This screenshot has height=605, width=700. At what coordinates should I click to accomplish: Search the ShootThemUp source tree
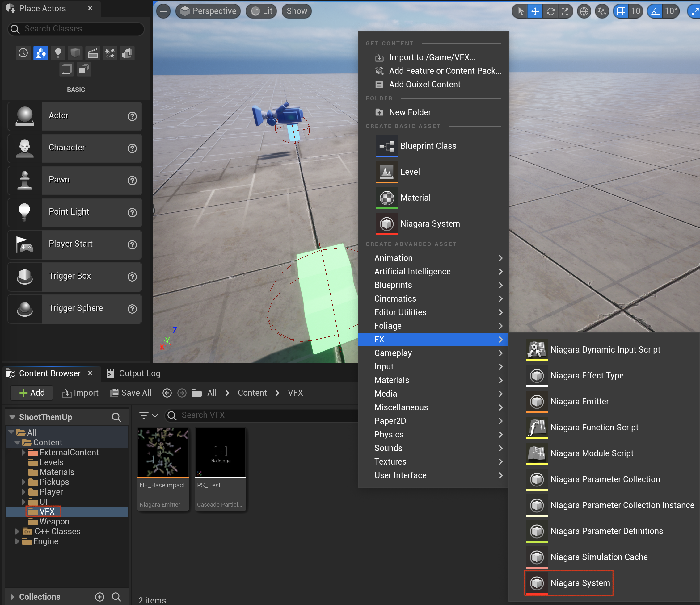(116, 417)
